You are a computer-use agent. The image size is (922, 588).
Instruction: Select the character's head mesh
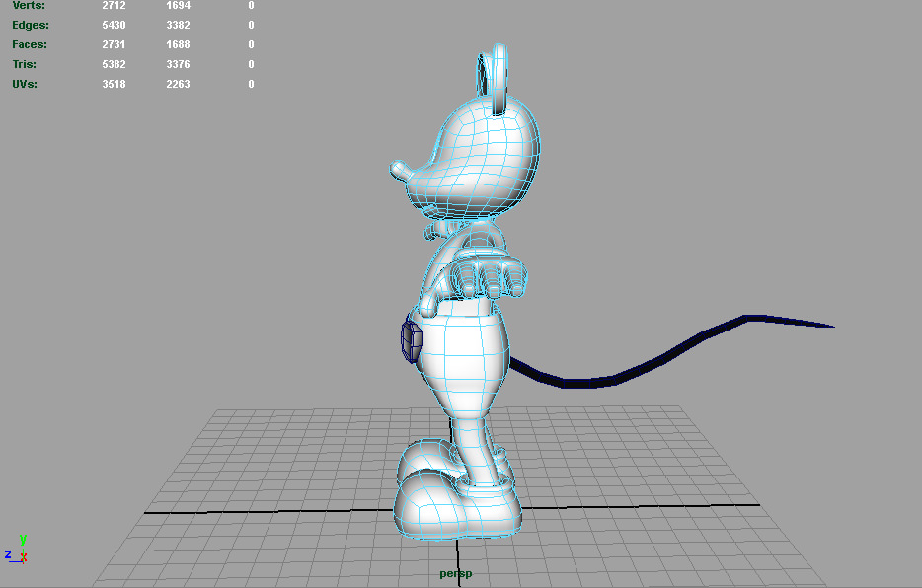[478, 160]
